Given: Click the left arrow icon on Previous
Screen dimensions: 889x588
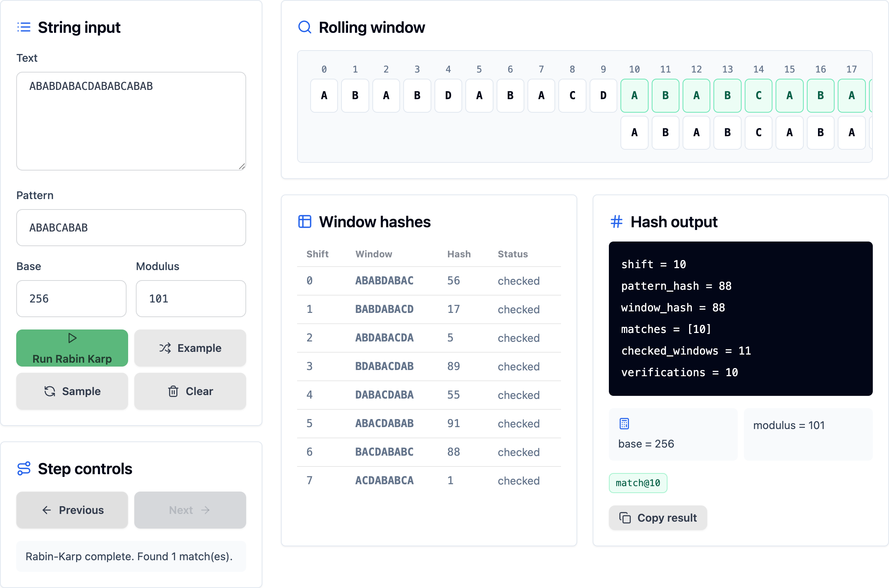Looking at the screenshot, I should (47, 510).
